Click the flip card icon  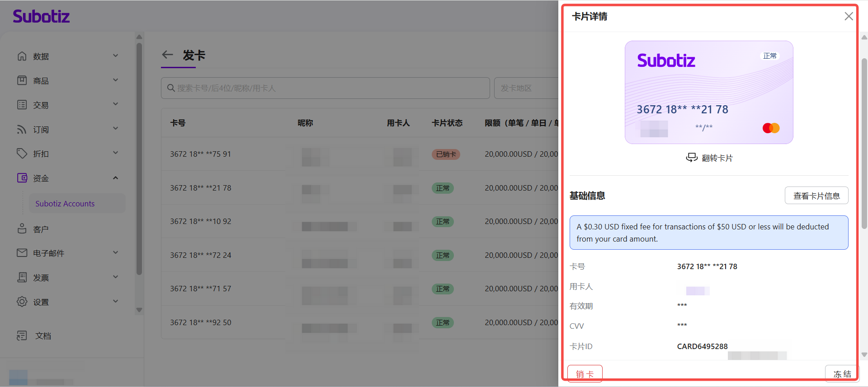[692, 157]
